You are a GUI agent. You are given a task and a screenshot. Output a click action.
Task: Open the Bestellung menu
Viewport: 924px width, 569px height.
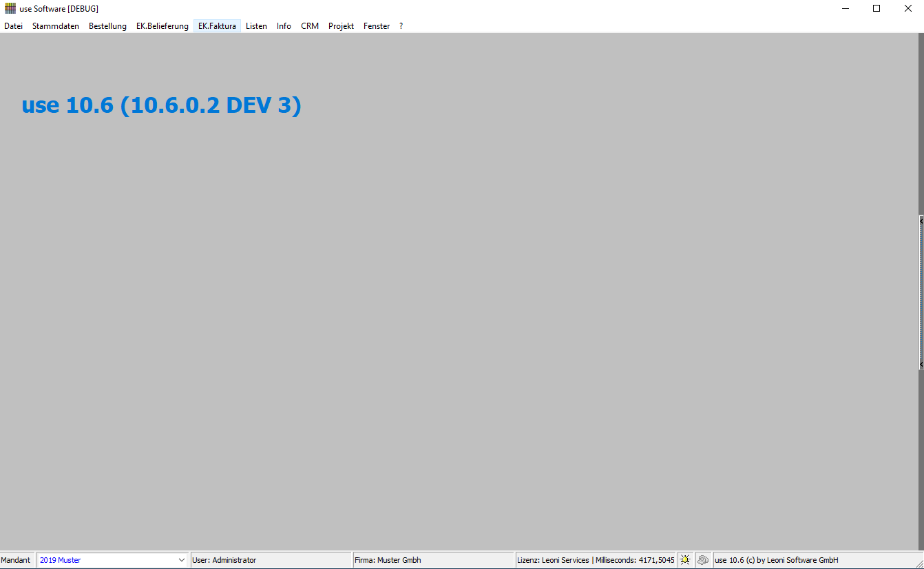[107, 26]
